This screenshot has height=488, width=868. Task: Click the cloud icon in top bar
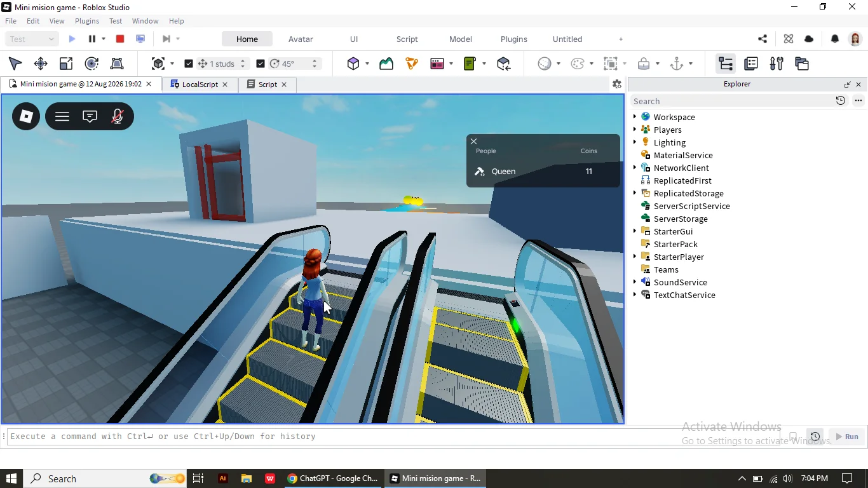click(x=809, y=39)
